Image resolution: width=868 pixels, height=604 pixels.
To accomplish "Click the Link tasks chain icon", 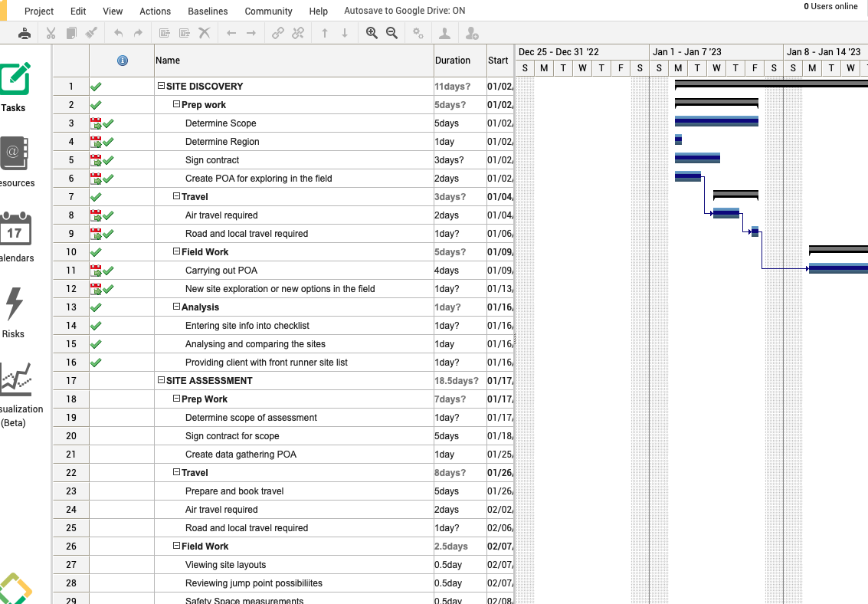I will 278,33.
